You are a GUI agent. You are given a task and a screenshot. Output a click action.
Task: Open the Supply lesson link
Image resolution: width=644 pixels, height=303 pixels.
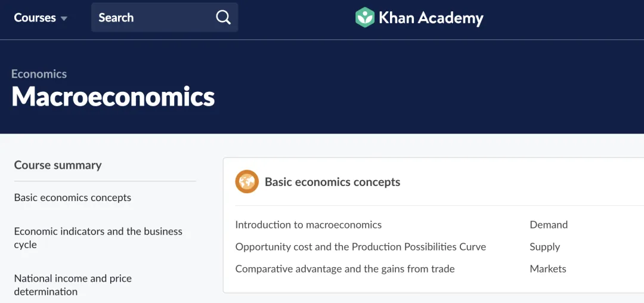(544, 247)
